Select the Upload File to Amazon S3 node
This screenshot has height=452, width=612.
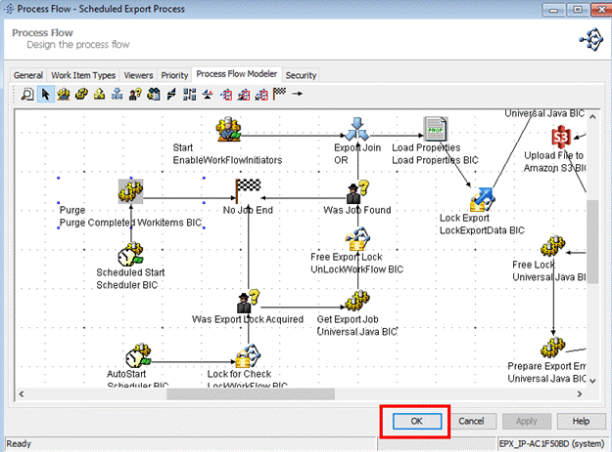[x=562, y=136]
